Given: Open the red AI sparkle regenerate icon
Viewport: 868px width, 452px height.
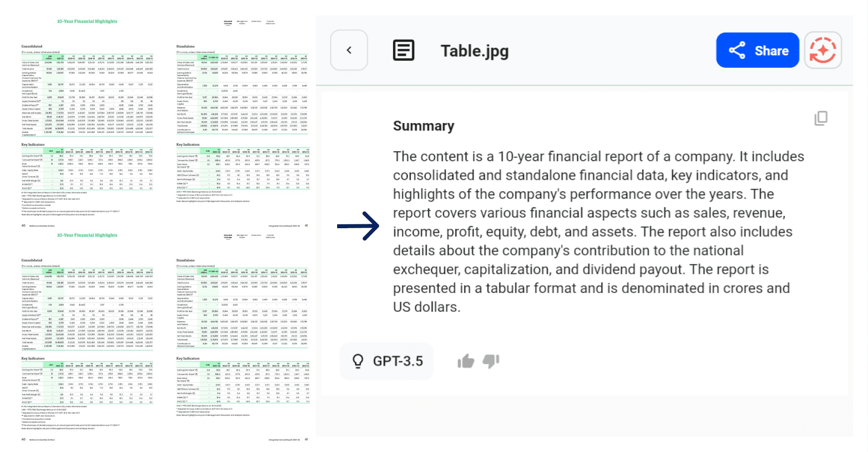Looking at the screenshot, I should pos(823,50).
